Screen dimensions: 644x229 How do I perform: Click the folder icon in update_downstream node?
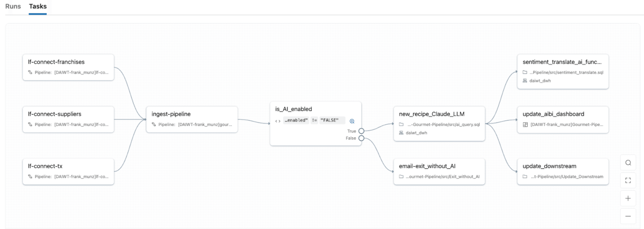[x=525, y=176]
